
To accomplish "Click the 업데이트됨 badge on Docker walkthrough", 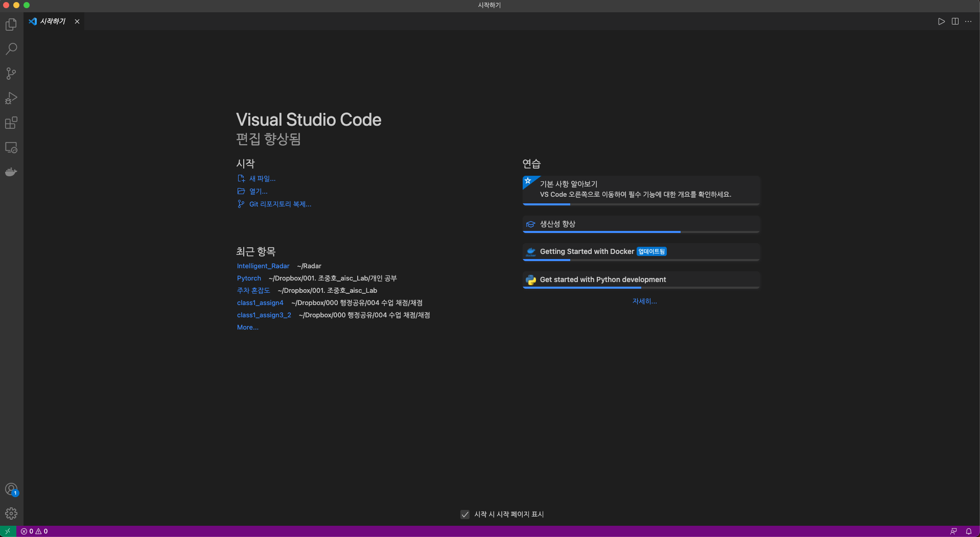I will 651,252.
